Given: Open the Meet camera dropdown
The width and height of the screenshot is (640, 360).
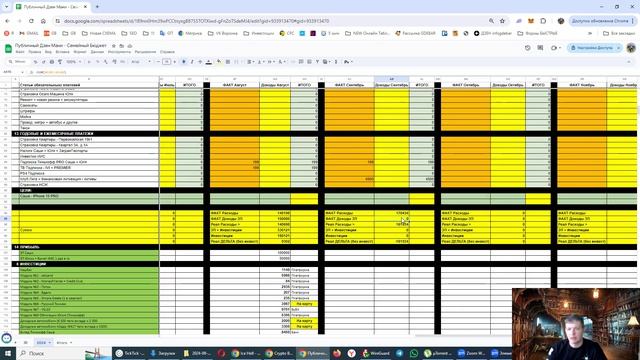Looking at the screenshot, I should (x=556, y=48).
